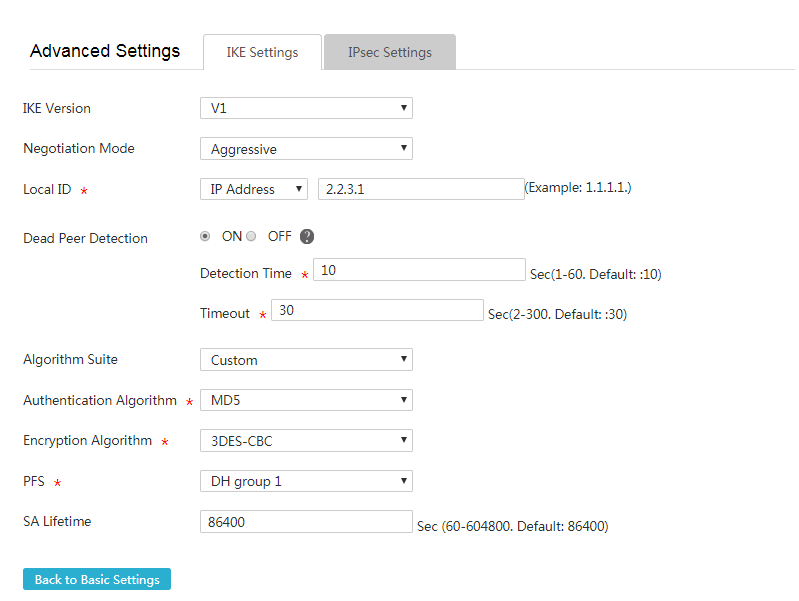Screen dimensions: 799x601
Task: Select the Dead Peer Detection ON radio
Action: tap(205, 236)
